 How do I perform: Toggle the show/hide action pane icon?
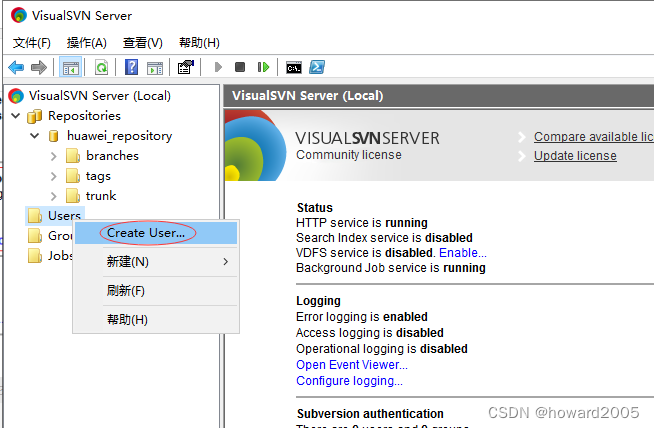coord(155,67)
